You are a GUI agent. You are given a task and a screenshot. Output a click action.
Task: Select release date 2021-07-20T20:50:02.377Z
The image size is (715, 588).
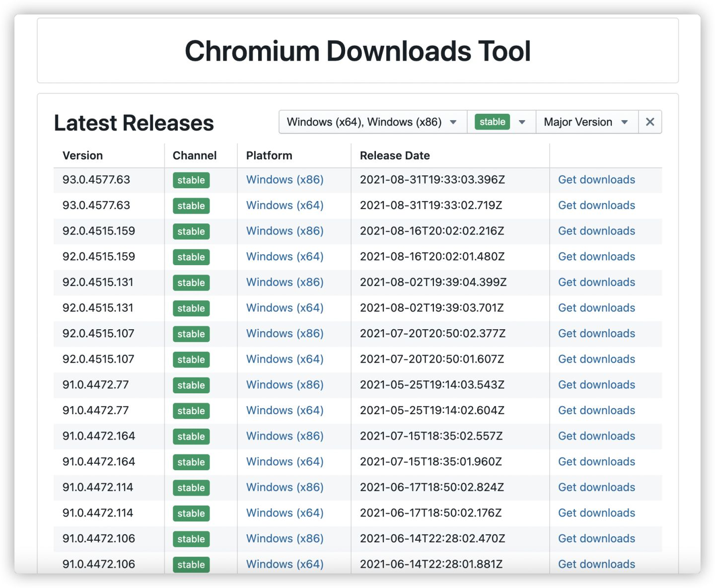(x=432, y=334)
